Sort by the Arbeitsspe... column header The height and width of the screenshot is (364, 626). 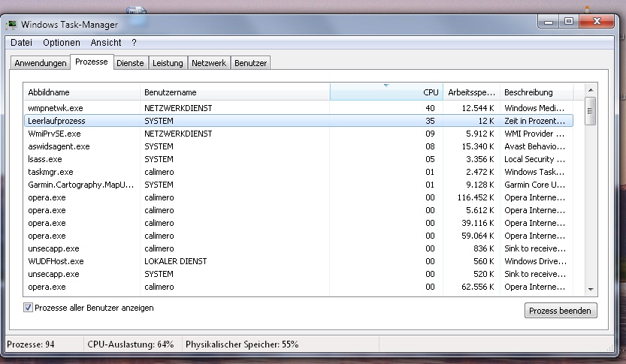coord(471,92)
